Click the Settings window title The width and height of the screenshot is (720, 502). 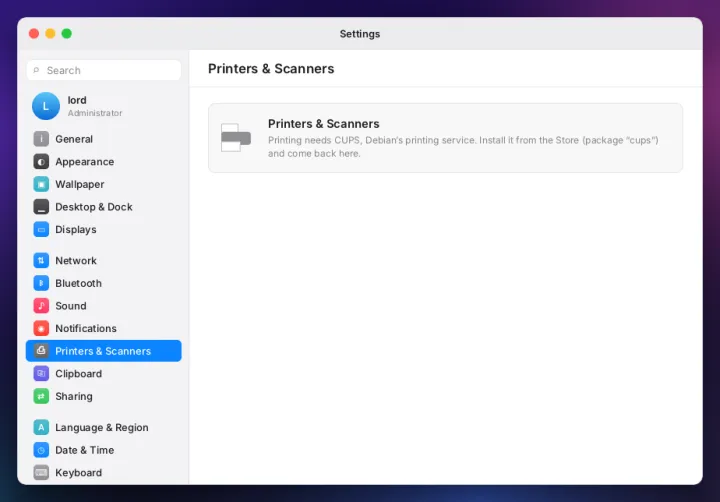tap(360, 34)
